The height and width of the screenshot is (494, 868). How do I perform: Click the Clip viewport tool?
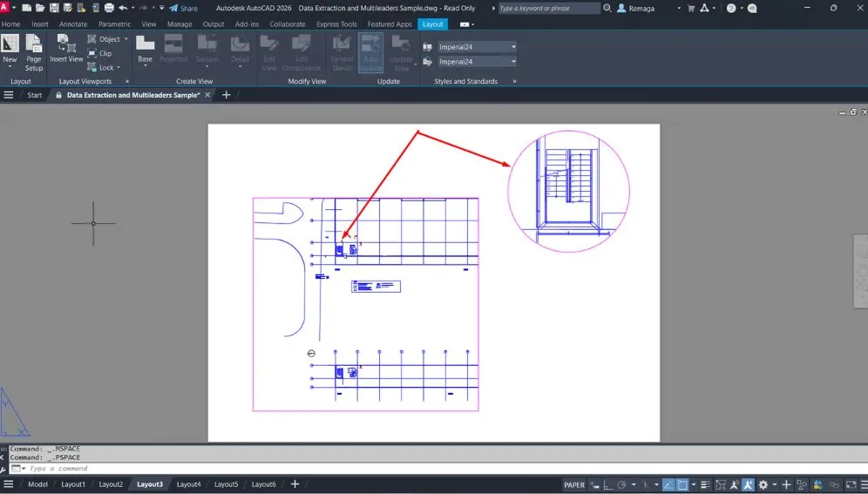coord(99,53)
